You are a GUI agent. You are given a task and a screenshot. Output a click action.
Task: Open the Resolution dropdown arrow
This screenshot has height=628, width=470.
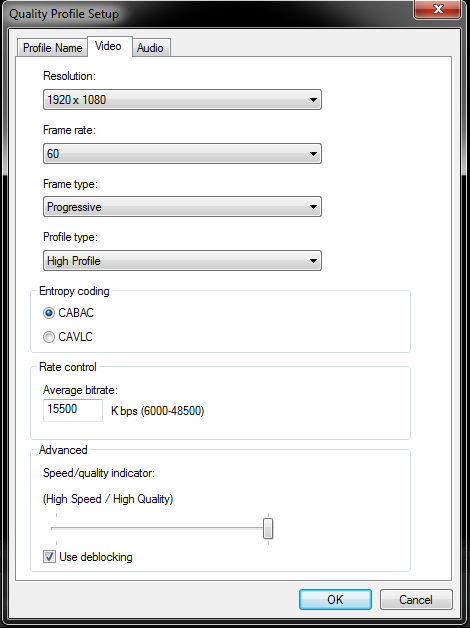[313, 100]
